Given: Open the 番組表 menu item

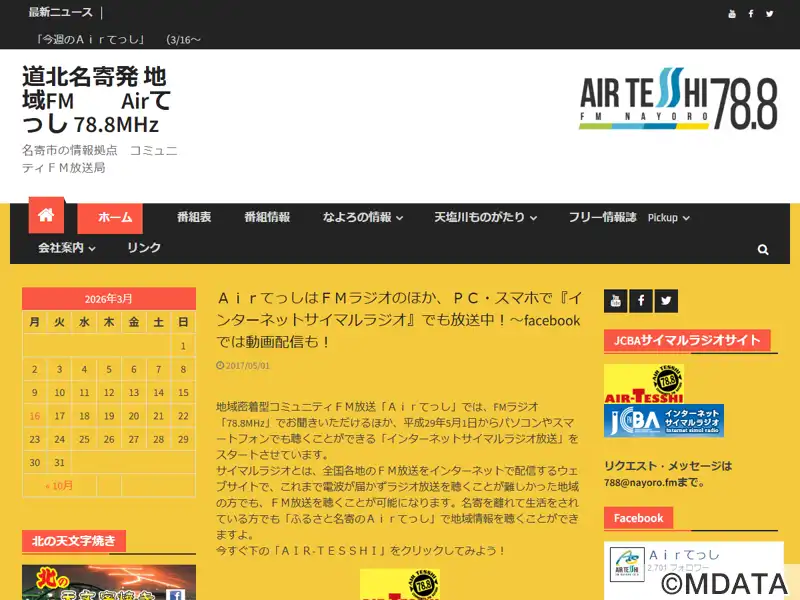Looking at the screenshot, I should click(194, 217).
